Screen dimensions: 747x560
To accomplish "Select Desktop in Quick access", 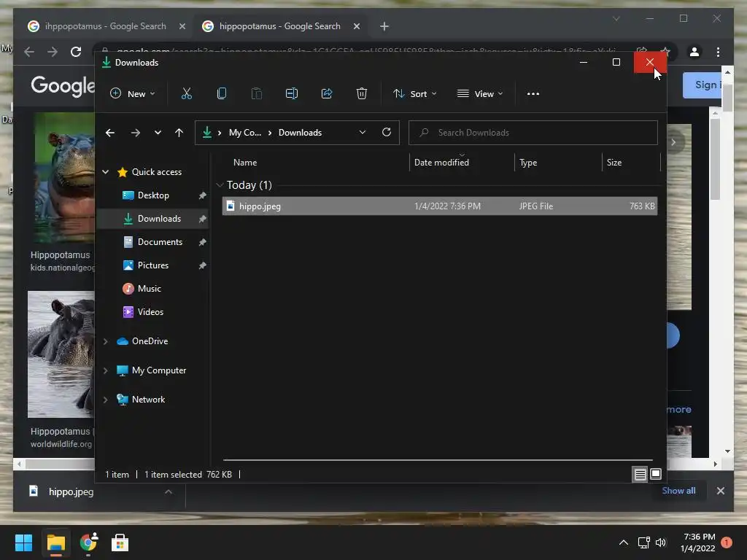I will coord(153,195).
